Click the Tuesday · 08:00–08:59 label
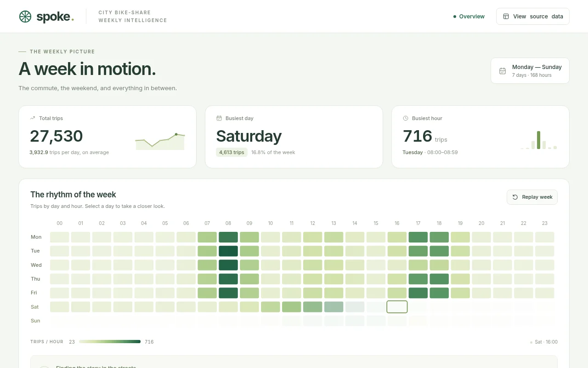This screenshot has width=588, height=368. coord(430,152)
